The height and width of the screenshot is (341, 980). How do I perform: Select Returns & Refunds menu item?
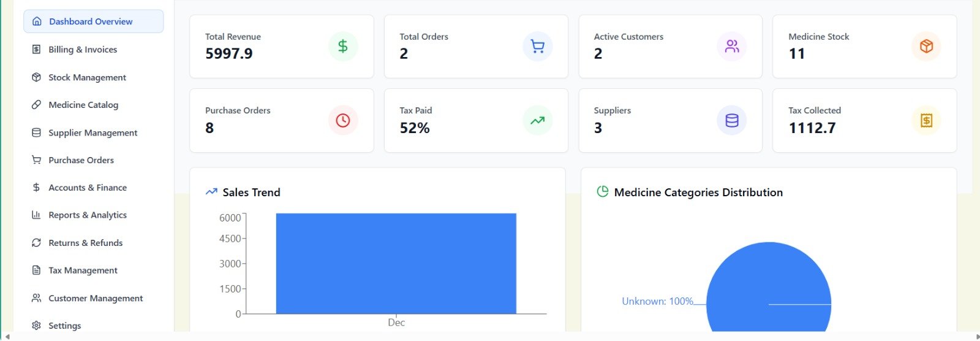tap(85, 243)
